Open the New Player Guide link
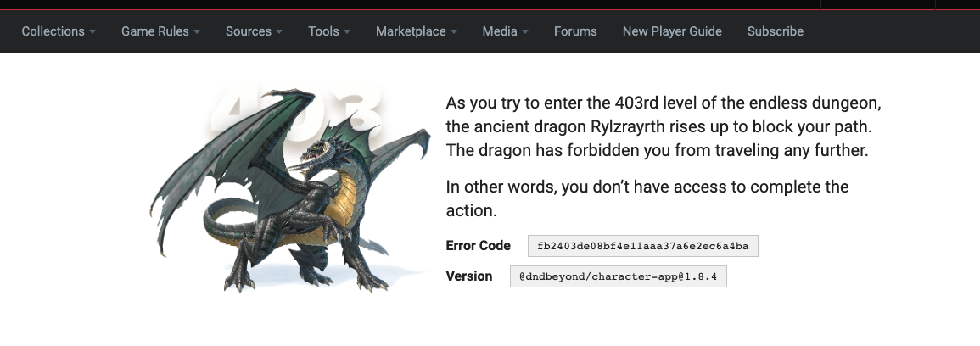980x346 pixels. point(672,31)
